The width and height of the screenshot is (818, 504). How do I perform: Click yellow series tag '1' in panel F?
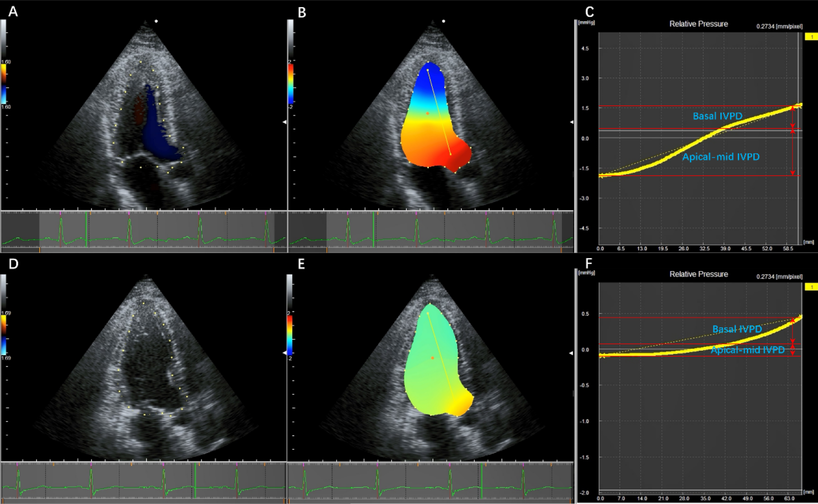click(811, 287)
